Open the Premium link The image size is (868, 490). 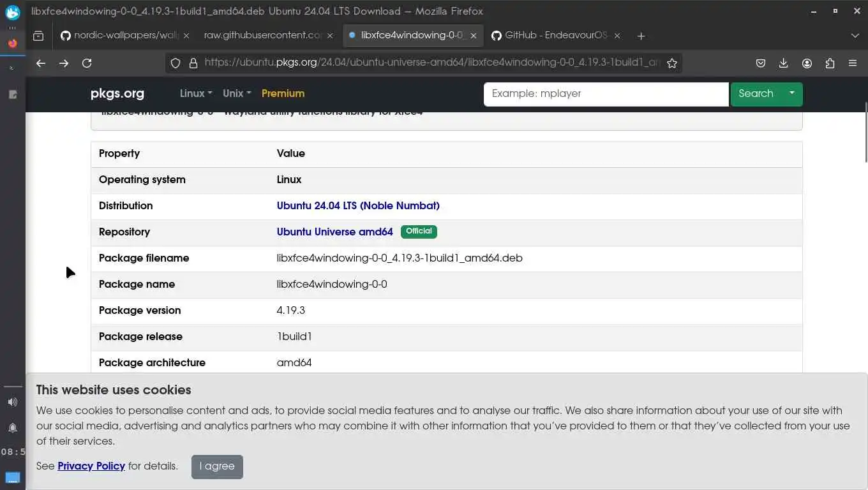point(283,94)
